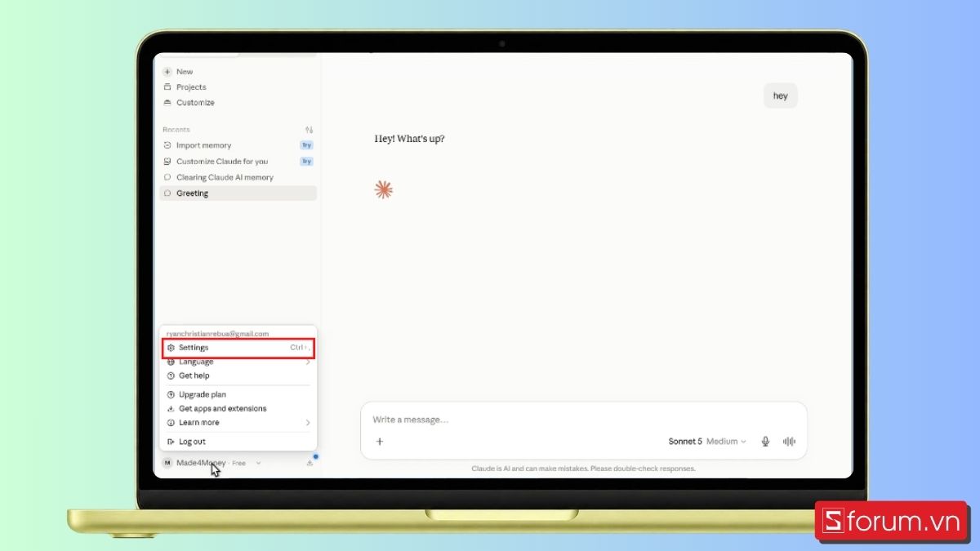This screenshot has height=551, width=980.
Task: Click the download app icon with blue dot
Action: (x=310, y=463)
